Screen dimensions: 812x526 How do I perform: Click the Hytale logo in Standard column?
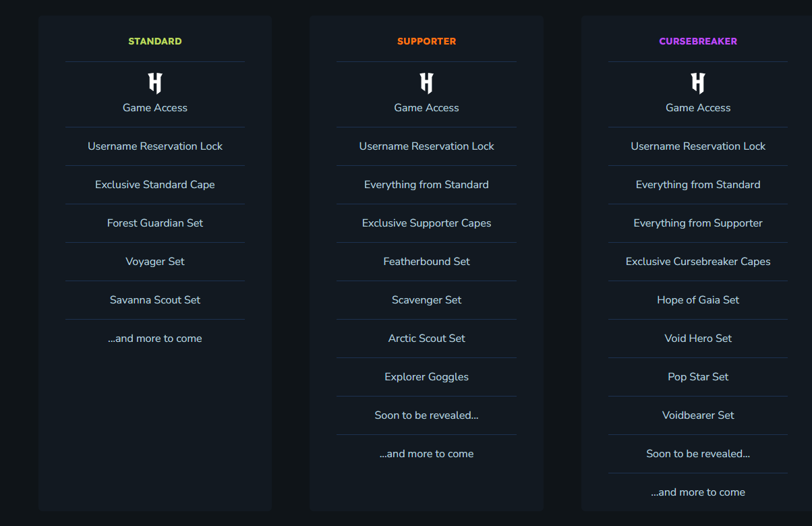(x=155, y=84)
